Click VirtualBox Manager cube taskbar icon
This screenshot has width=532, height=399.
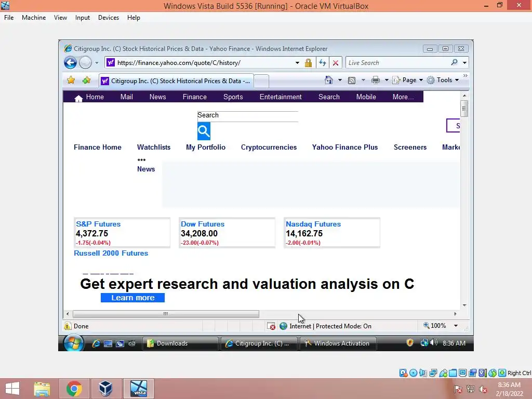105,389
